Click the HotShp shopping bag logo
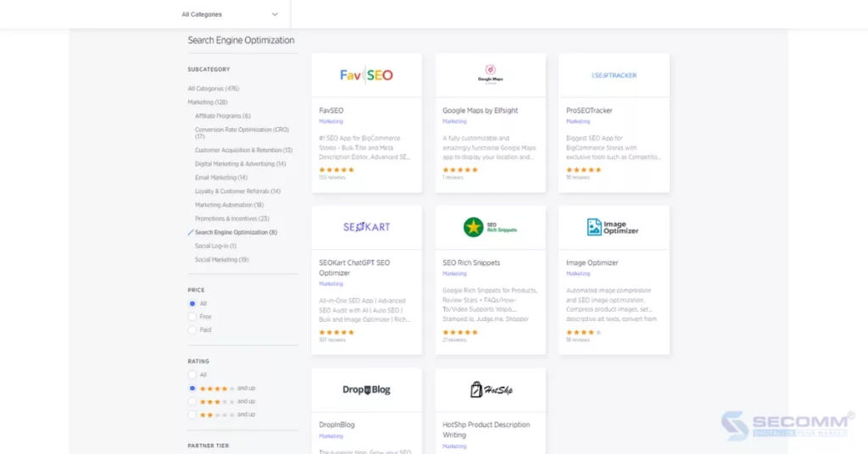The height and width of the screenshot is (454, 868). pos(476,390)
